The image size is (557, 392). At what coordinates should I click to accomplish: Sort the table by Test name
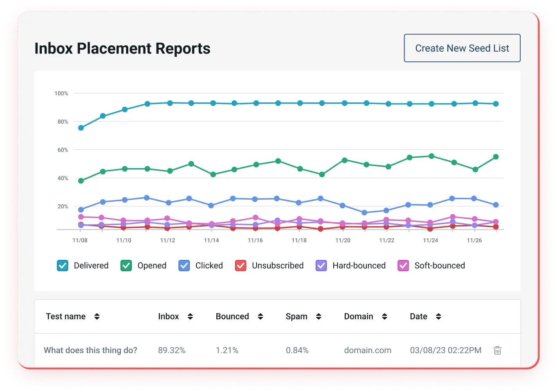coord(97,317)
